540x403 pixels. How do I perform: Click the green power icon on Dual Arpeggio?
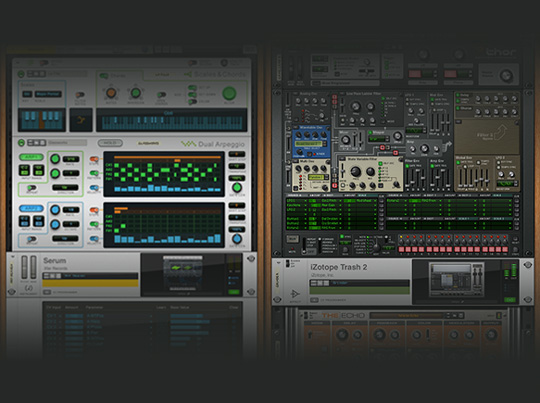tap(21, 142)
